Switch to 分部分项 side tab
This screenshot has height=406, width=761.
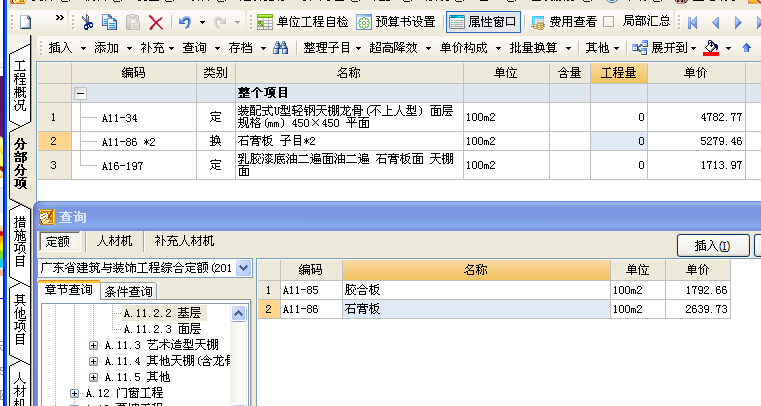pos(20,163)
